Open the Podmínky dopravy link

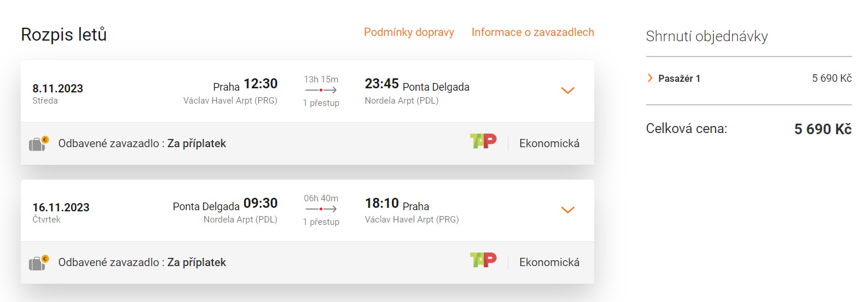(x=409, y=32)
